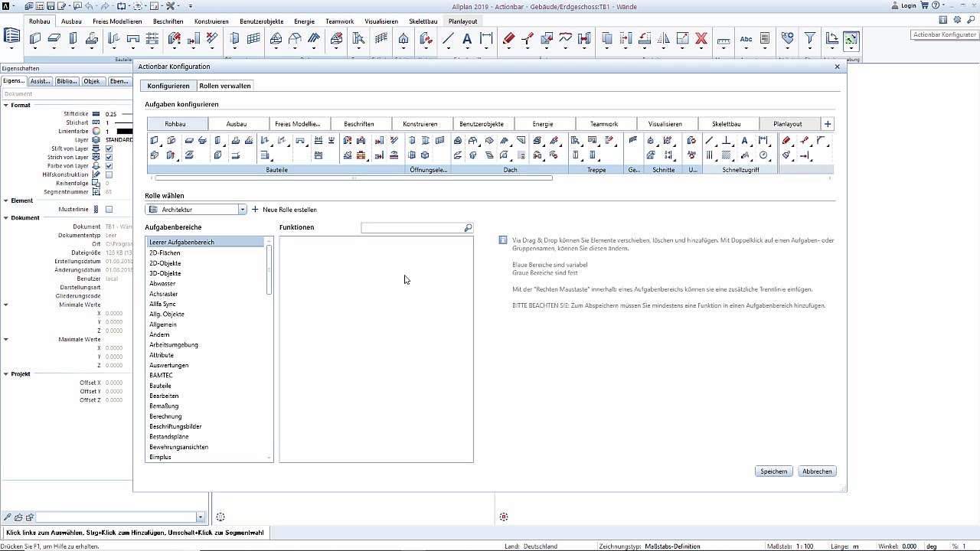Switch to the Rollen verwalten tab
The image size is (980, 551).
225,86
